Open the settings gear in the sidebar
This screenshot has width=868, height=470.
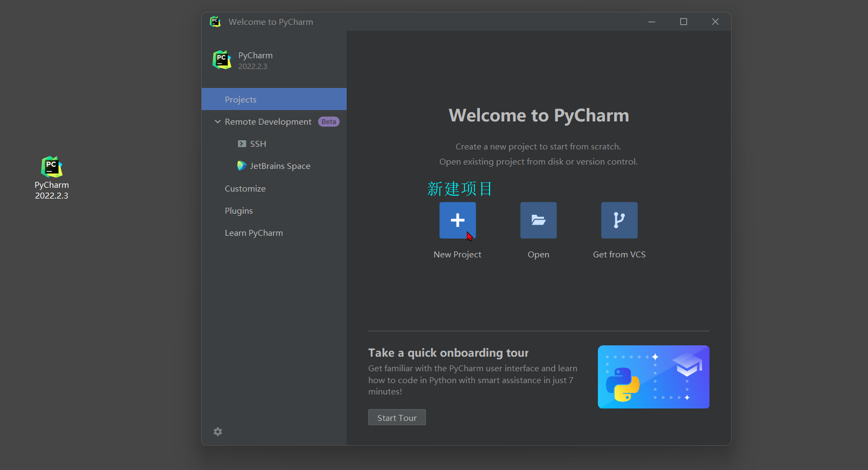tap(218, 432)
